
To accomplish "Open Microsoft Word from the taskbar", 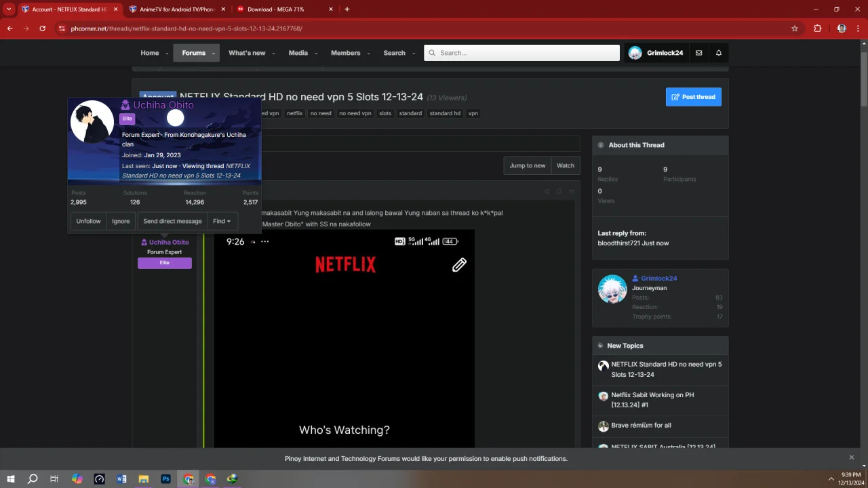I will pos(121,479).
